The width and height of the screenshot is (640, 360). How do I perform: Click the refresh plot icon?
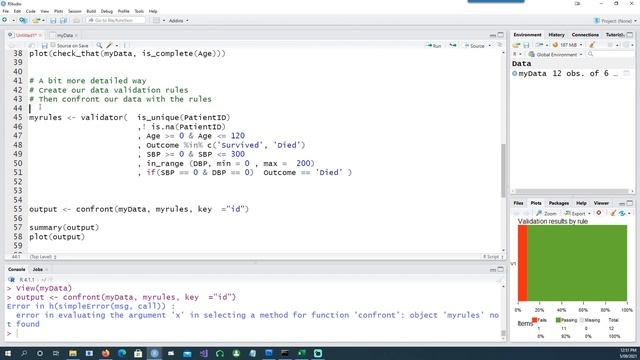point(622,213)
